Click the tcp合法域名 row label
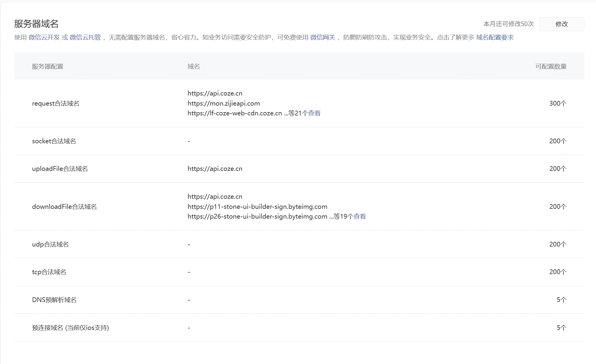596x364 pixels. click(49, 272)
